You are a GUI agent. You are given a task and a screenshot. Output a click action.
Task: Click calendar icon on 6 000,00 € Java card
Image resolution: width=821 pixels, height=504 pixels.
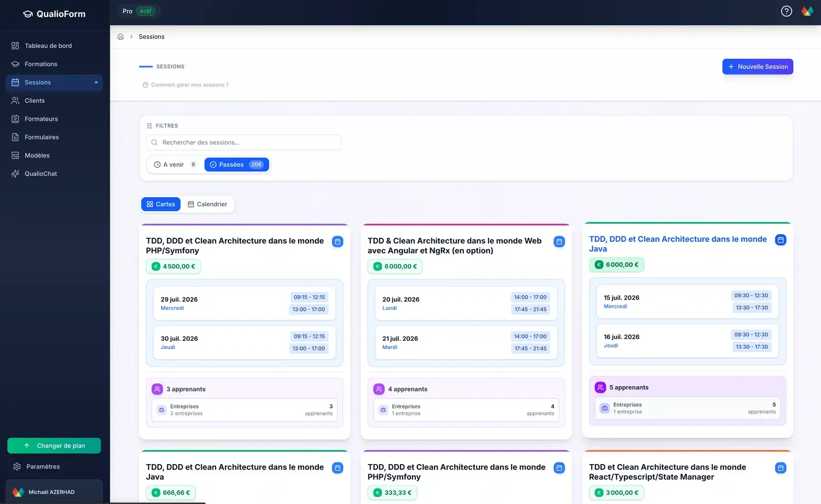[x=780, y=240]
